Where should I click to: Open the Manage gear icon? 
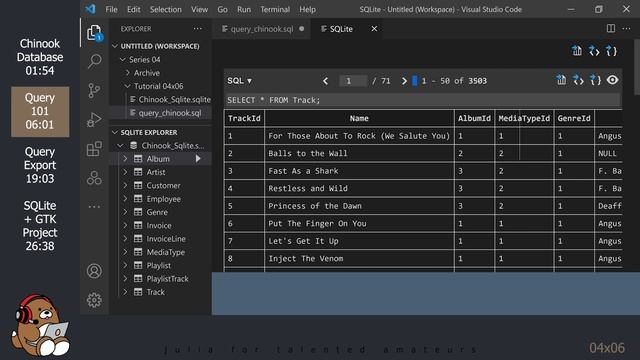tap(94, 300)
